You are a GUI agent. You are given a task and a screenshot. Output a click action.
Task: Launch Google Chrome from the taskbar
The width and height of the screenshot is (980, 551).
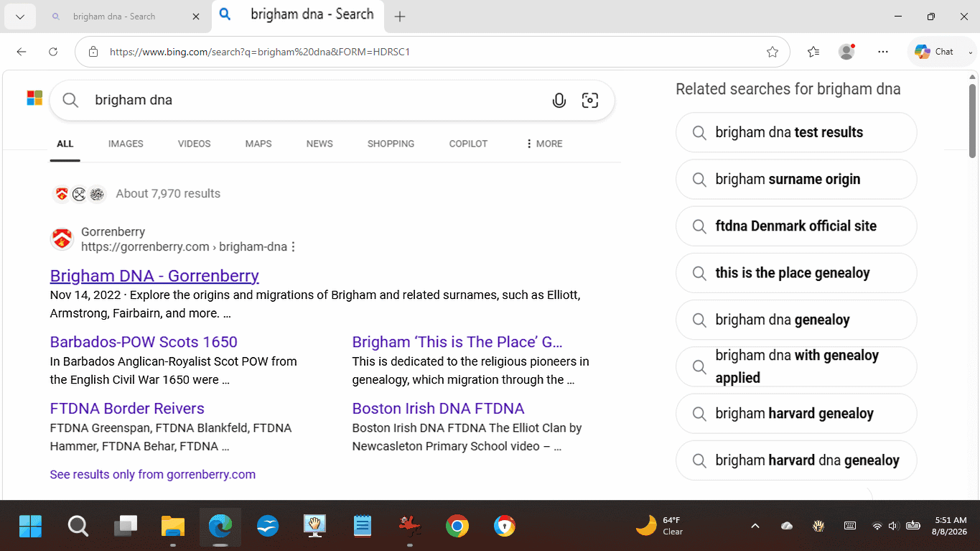pyautogui.click(x=457, y=527)
